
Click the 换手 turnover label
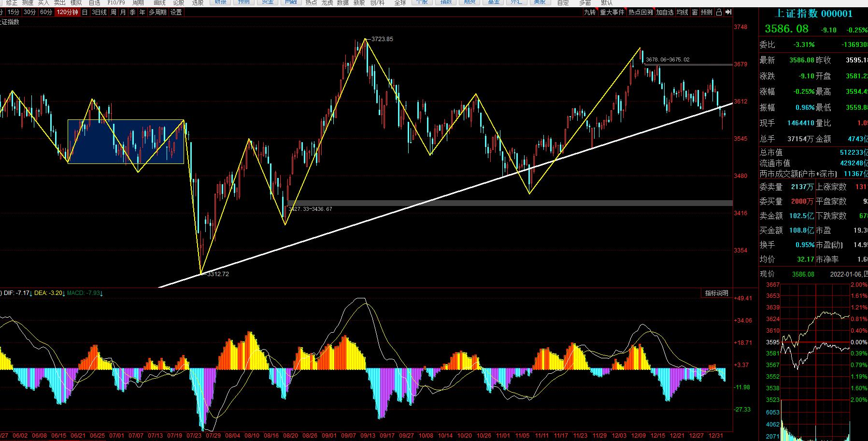tap(767, 245)
